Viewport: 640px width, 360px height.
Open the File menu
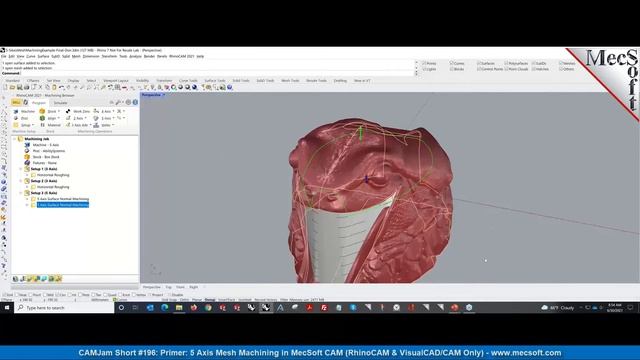[x=4, y=56]
